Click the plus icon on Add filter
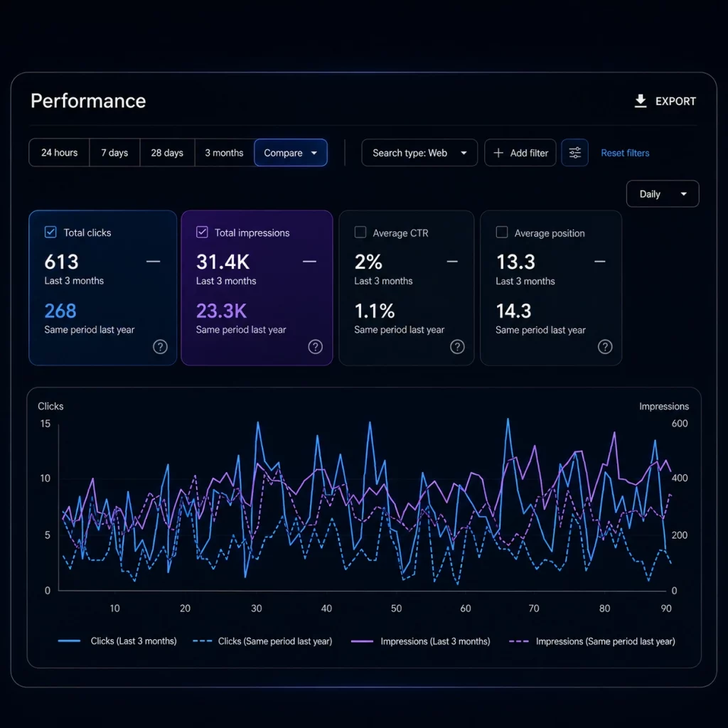The image size is (728, 728). tap(498, 153)
